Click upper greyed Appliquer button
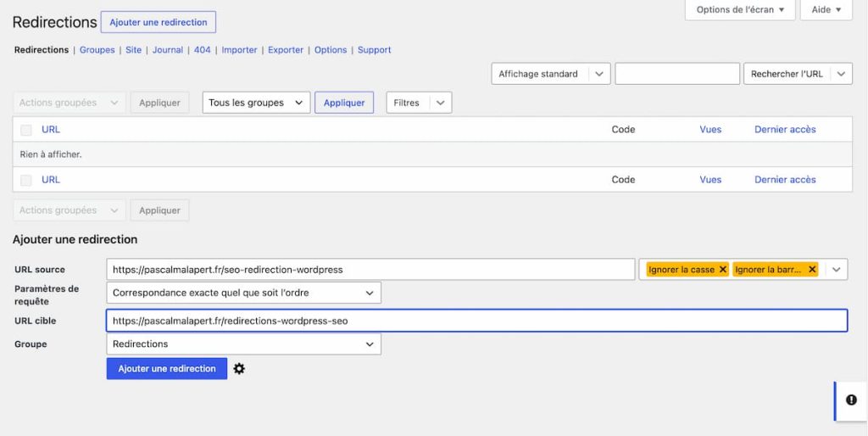 (x=159, y=103)
